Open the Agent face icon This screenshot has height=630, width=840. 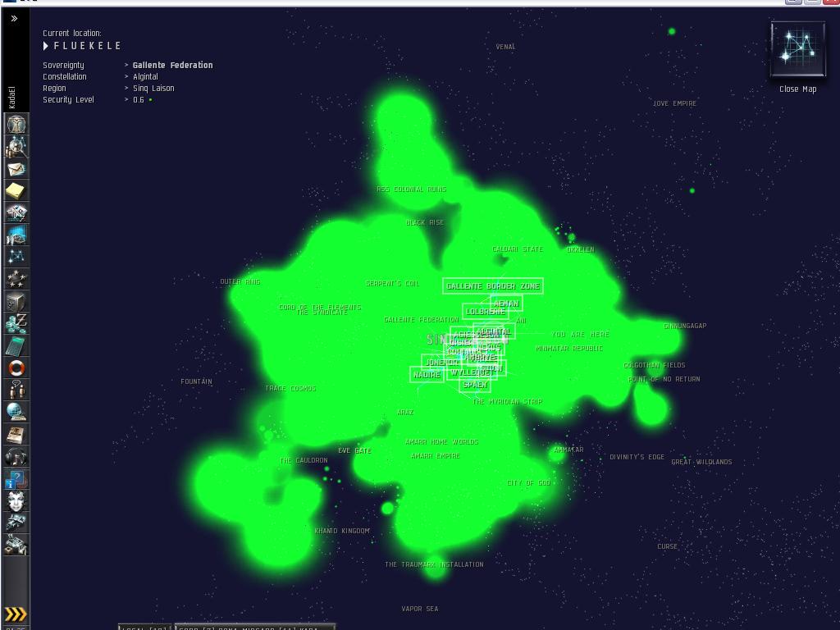tap(16, 501)
